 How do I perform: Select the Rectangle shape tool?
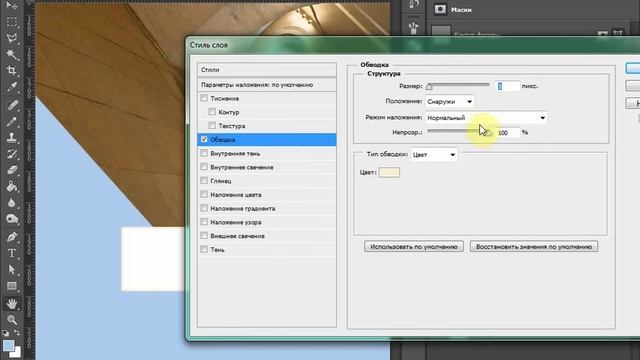pos(12,286)
